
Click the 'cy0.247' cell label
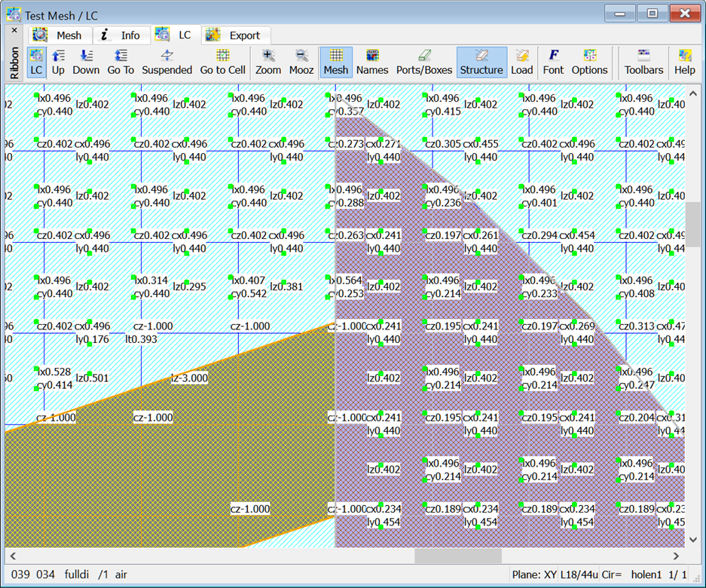point(637,384)
